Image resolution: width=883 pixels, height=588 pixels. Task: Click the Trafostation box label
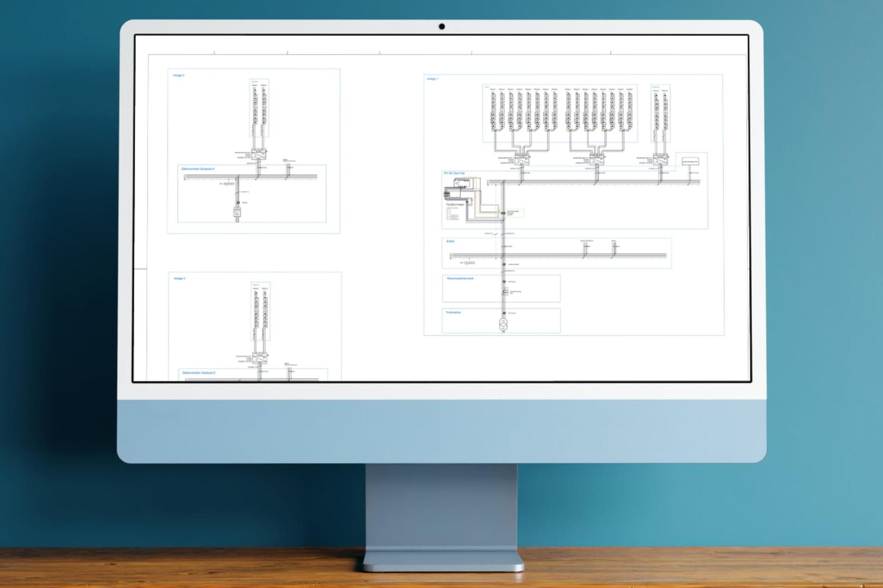click(453, 313)
